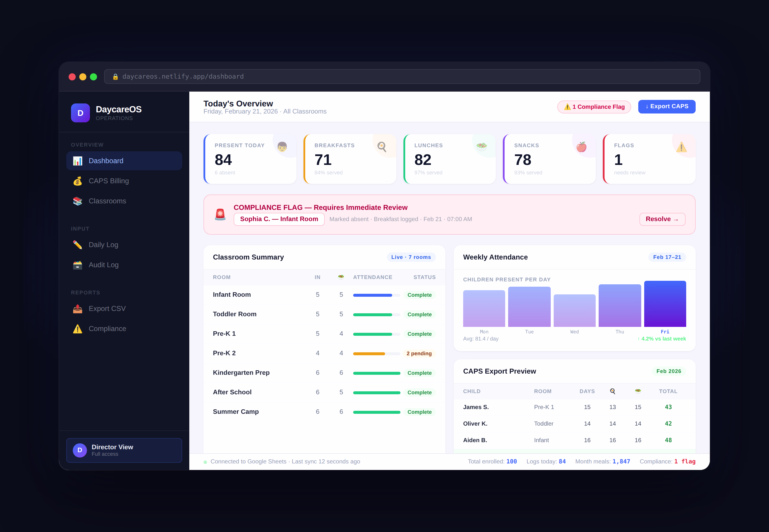
Task: Click the 1 Compliance Flag pill in header
Action: pyautogui.click(x=594, y=107)
